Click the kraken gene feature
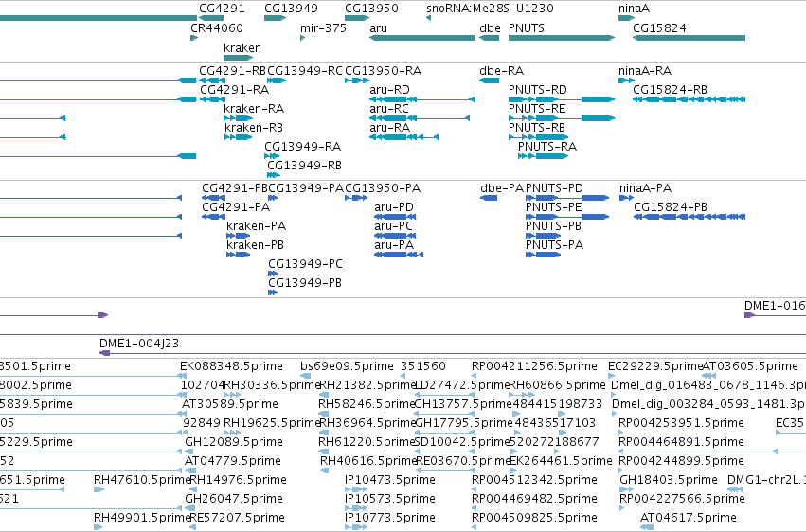806x532 pixels. pos(238,58)
